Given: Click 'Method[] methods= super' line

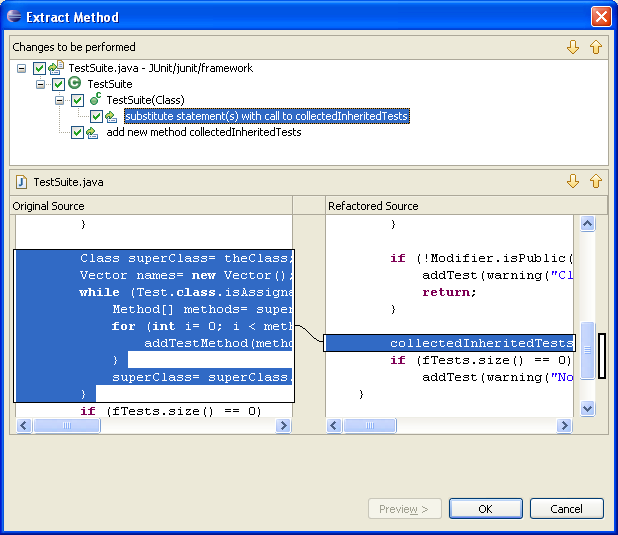Looking at the screenshot, I should [x=203, y=309].
